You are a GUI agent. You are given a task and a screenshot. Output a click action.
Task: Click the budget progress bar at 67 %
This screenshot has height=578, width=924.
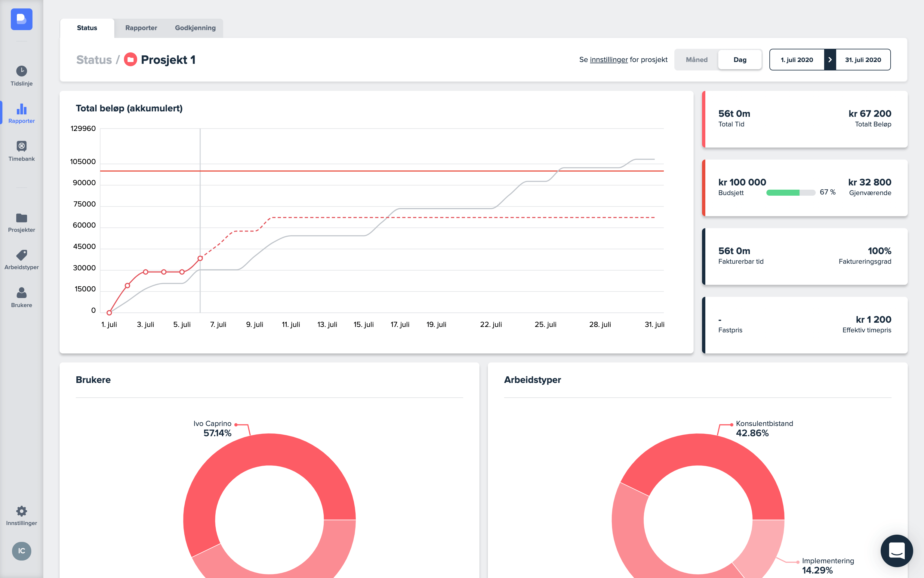[790, 193]
